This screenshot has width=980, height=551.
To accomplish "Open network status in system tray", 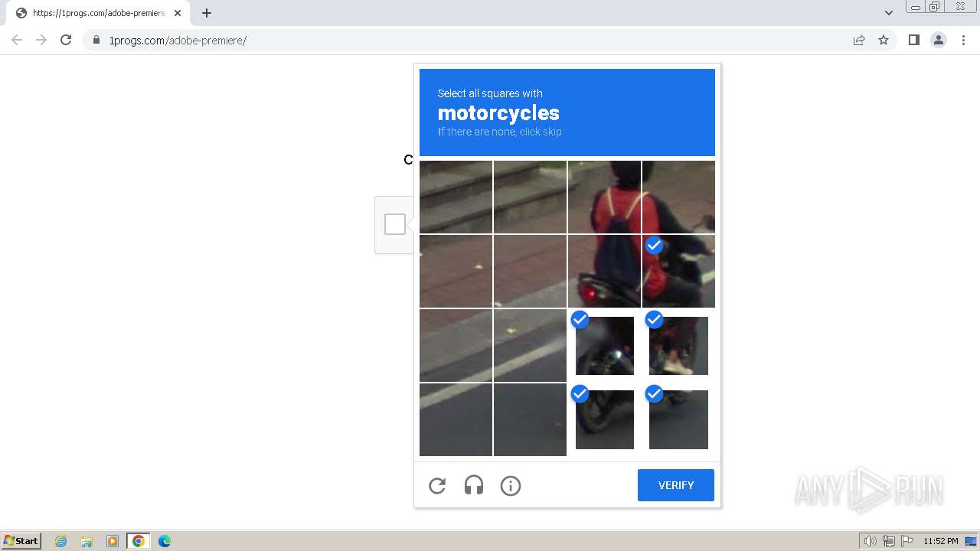I will click(x=889, y=541).
